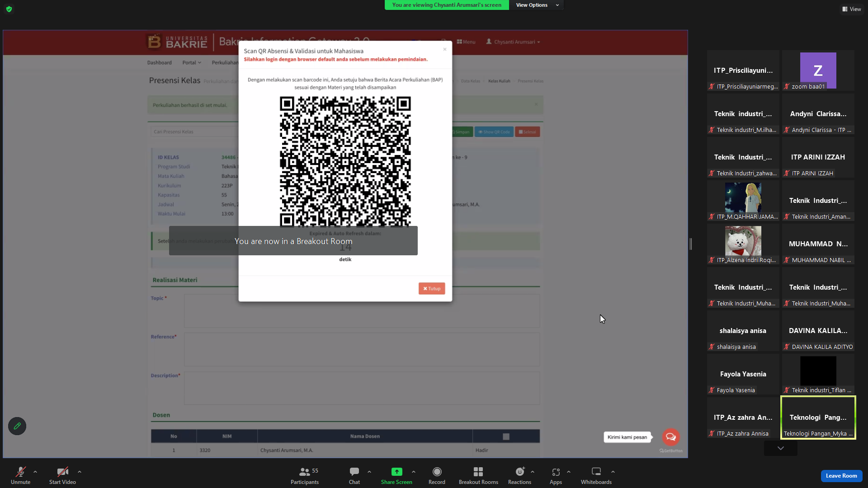This screenshot has width=868, height=488.
Task: Select the ITP_Prisciliayuniarmeg participant tile
Action: tap(743, 71)
